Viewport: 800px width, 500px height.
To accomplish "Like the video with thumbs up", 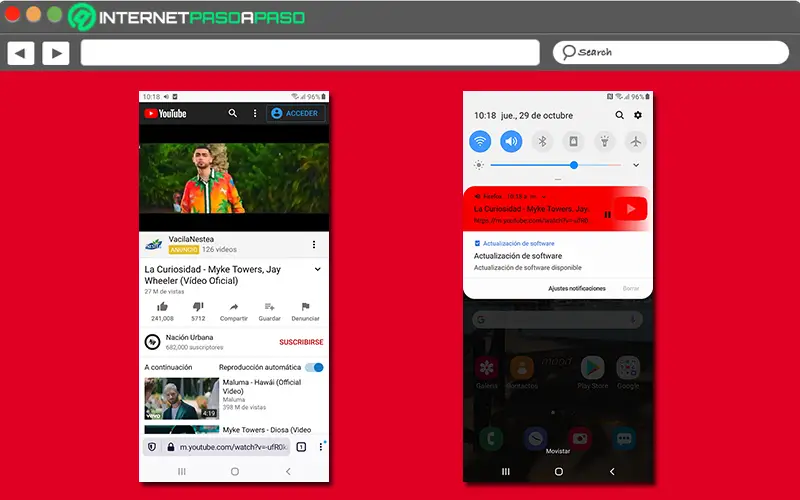I will coord(162,307).
